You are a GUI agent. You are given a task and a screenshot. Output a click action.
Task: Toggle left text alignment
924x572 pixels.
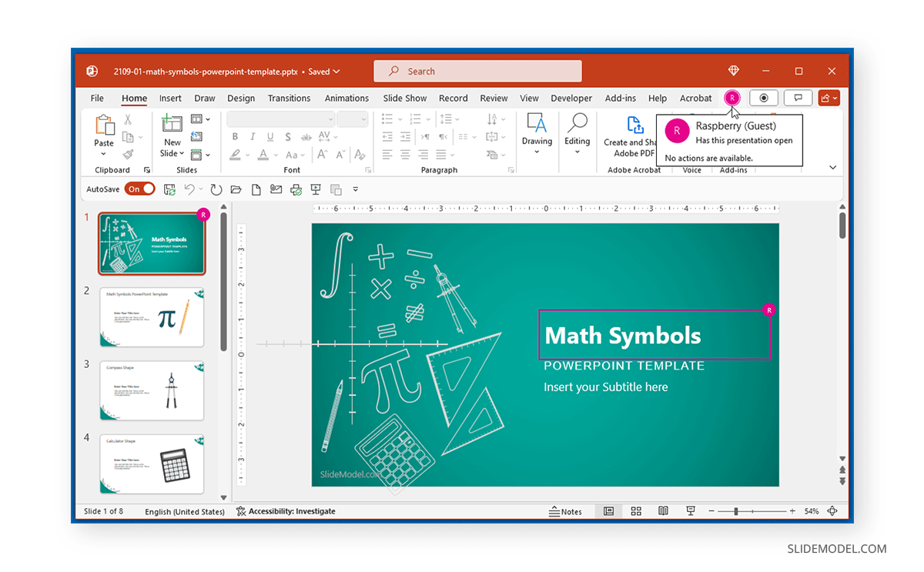[x=388, y=155]
